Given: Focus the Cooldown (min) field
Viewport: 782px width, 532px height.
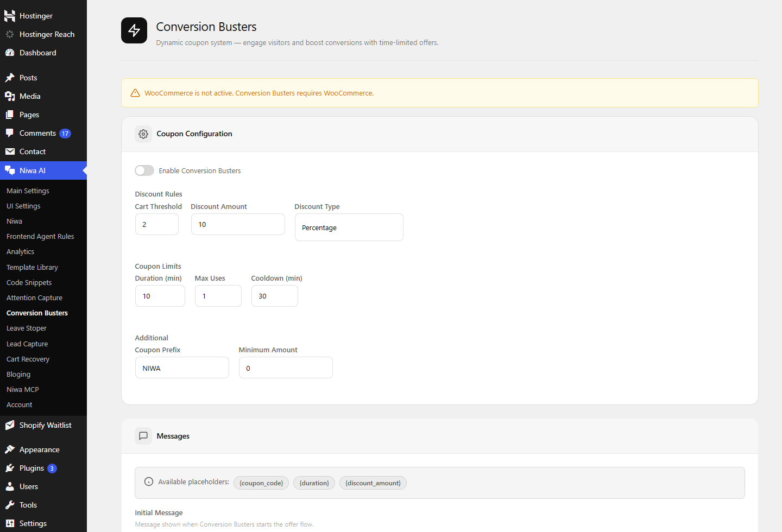Looking at the screenshot, I should click(275, 296).
